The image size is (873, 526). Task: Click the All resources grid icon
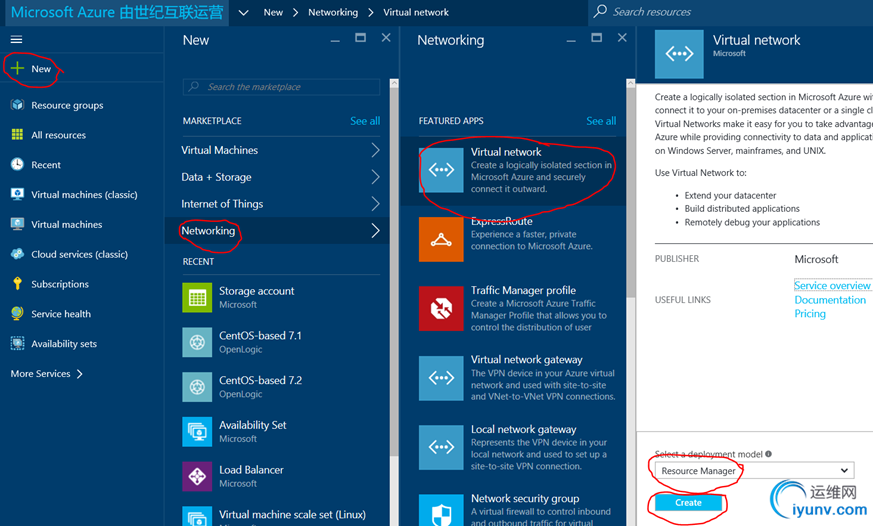click(17, 134)
